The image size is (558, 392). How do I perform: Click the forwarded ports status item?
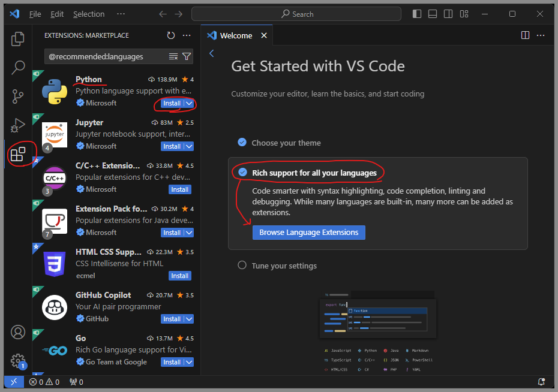(77, 382)
